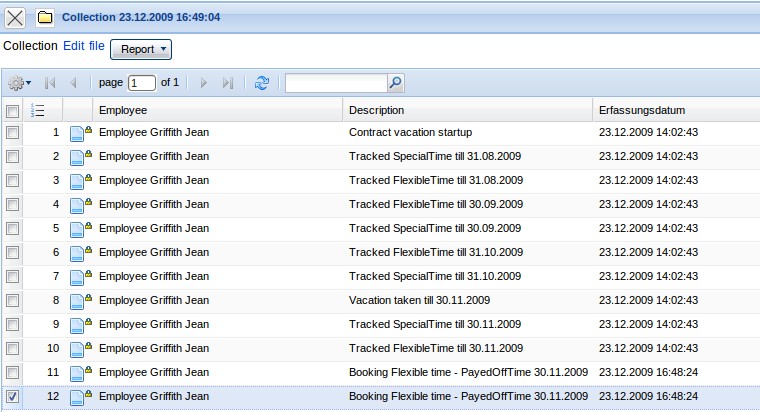The image size is (760, 412).
Task: Check the checkbox for row 8 Vacation taken
Action: [x=12, y=300]
